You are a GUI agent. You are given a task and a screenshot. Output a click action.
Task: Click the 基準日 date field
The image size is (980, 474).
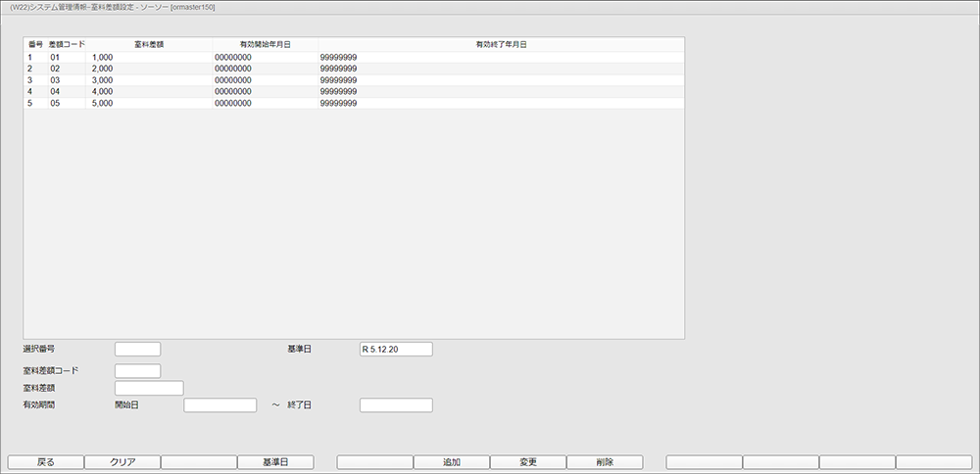tap(396, 349)
